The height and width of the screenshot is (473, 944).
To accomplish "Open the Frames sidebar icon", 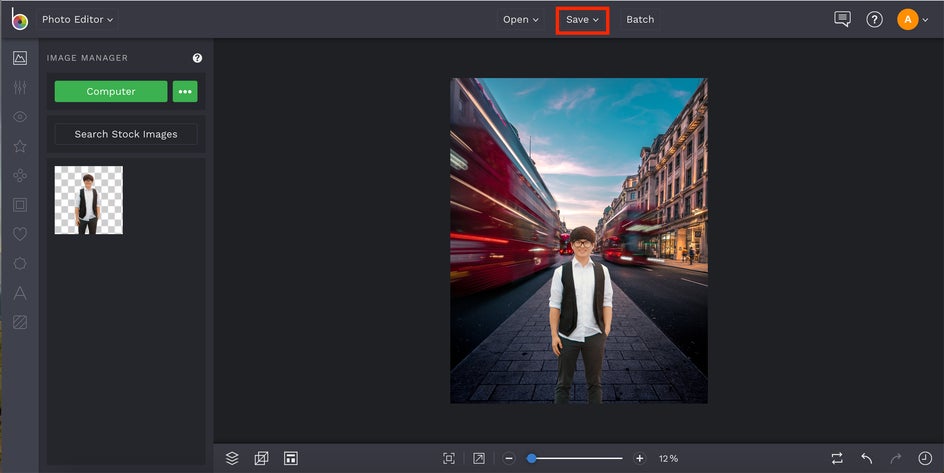I will pyautogui.click(x=20, y=205).
